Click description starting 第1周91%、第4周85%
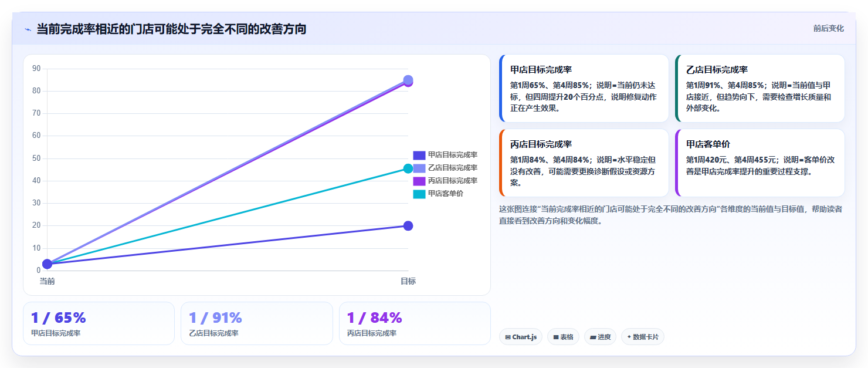The width and height of the screenshot is (868, 368). point(759,96)
